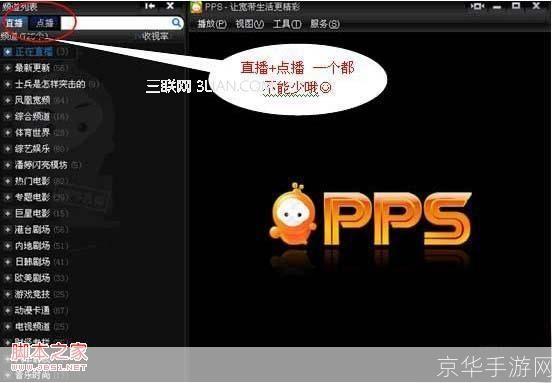Select the 潘婷闪亮模坊 row

pos(92,165)
